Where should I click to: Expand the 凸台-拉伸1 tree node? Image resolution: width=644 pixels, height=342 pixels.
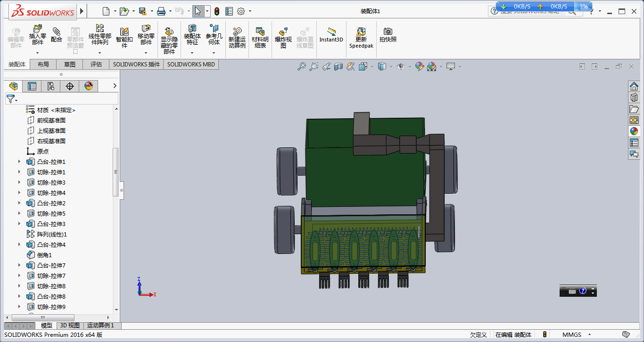(19, 162)
